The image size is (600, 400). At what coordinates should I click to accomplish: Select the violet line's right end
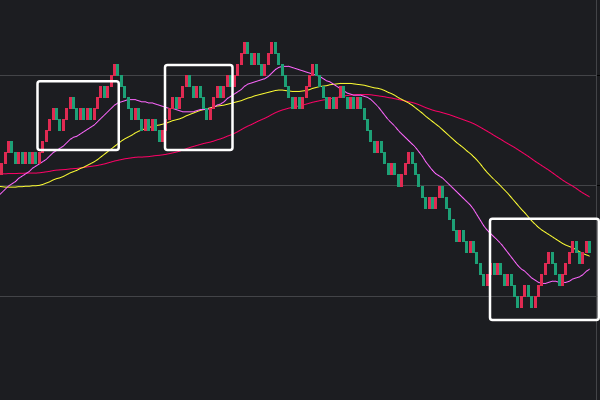pos(588,269)
